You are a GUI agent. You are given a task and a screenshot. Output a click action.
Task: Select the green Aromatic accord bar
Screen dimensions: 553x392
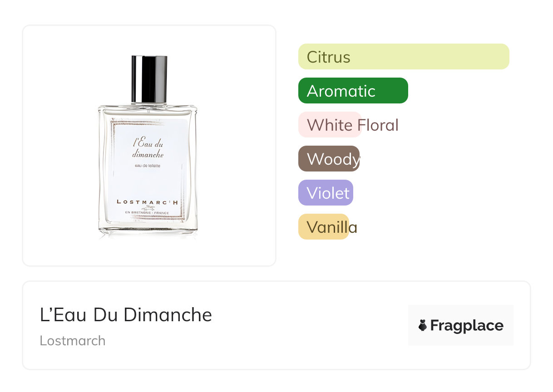[353, 91]
